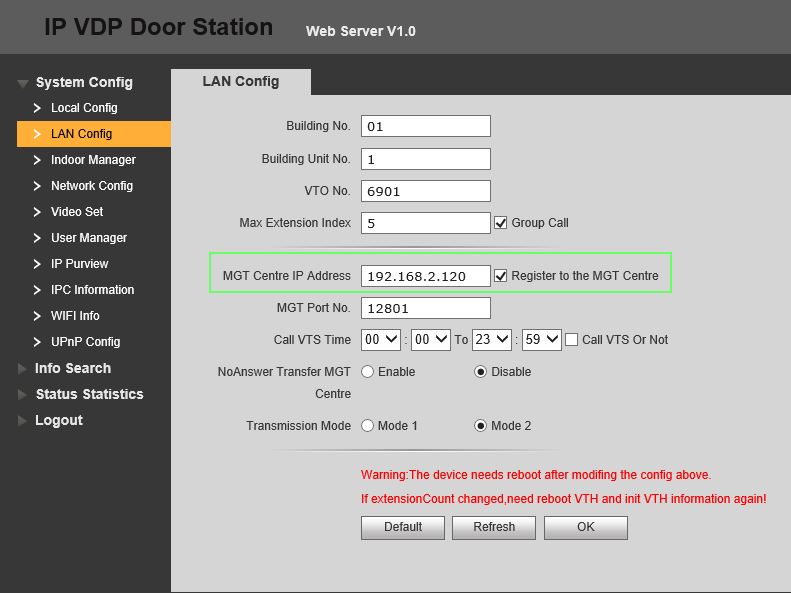This screenshot has width=791, height=593.
Task: Open the WIFI Info page
Action: pyautogui.click(x=75, y=316)
